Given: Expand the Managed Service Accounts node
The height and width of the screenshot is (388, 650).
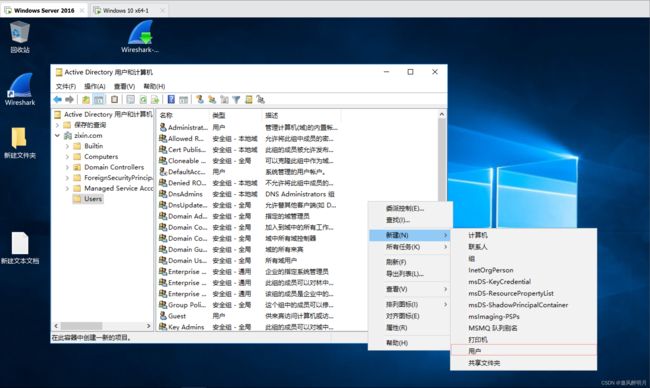Looking at the screenshot, I should click(x=67, y=188).
